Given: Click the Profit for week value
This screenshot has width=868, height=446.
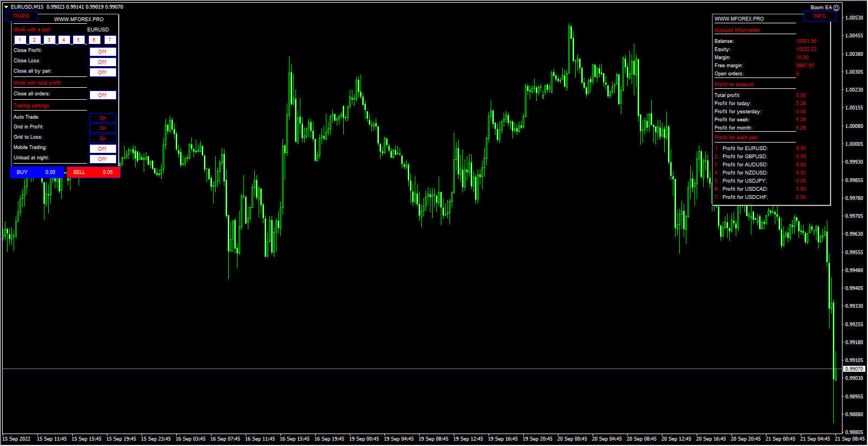Looking at the screenshot, I should 801,120.
